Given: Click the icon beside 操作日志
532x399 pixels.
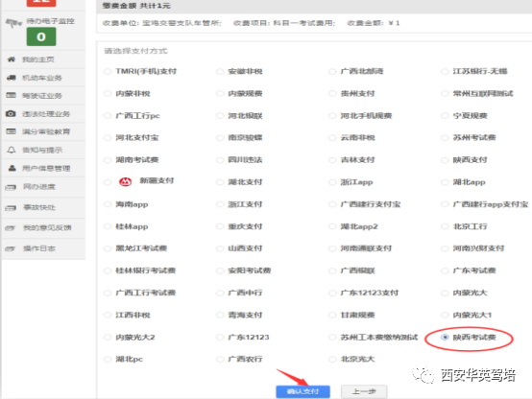Looking at the screenshot, I should pos(11,248).
